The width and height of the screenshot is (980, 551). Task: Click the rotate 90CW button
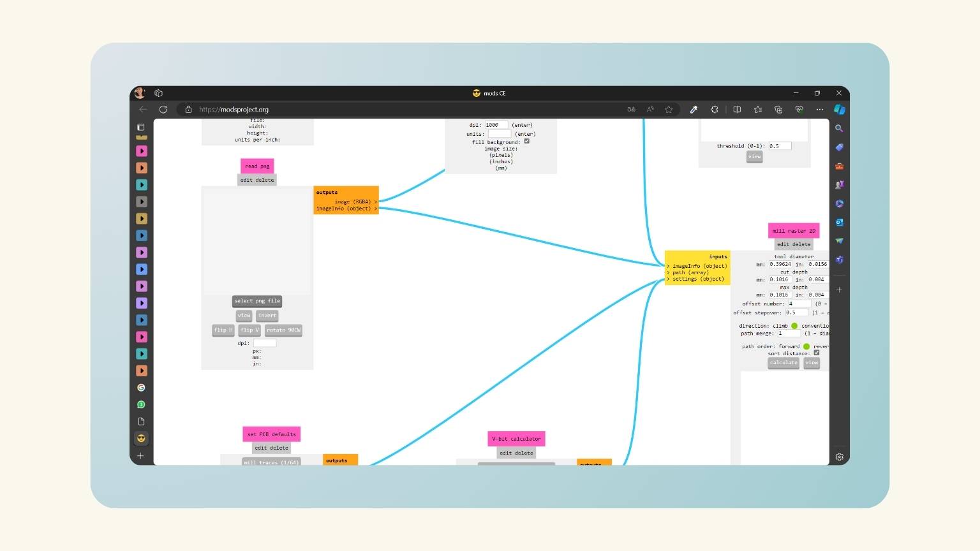[x=283, y=330]
